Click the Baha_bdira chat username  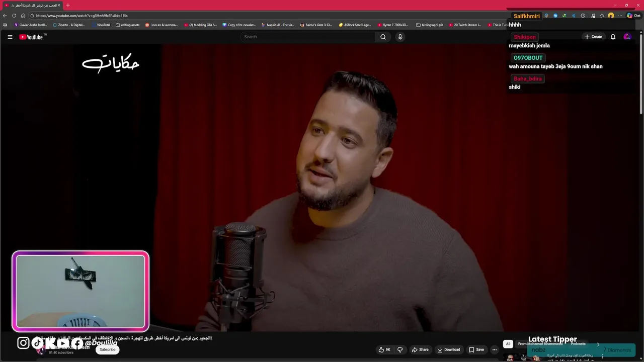(x=528, y=78)
